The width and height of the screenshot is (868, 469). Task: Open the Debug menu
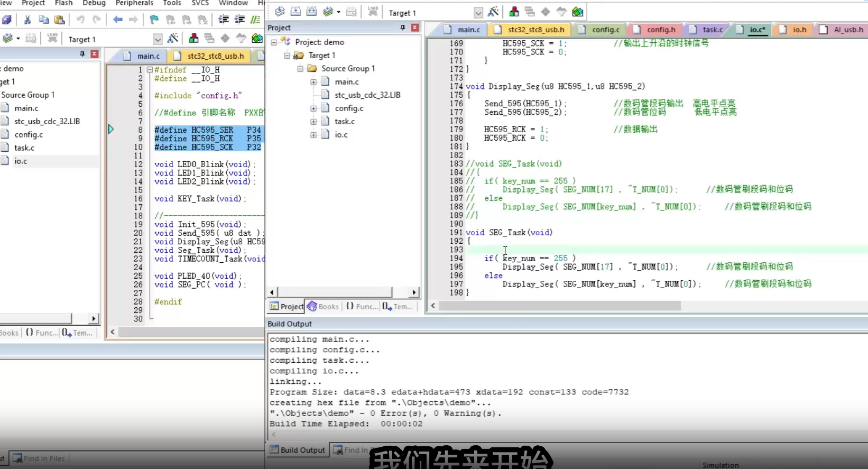pyautogui.click(x=94, y=3)
